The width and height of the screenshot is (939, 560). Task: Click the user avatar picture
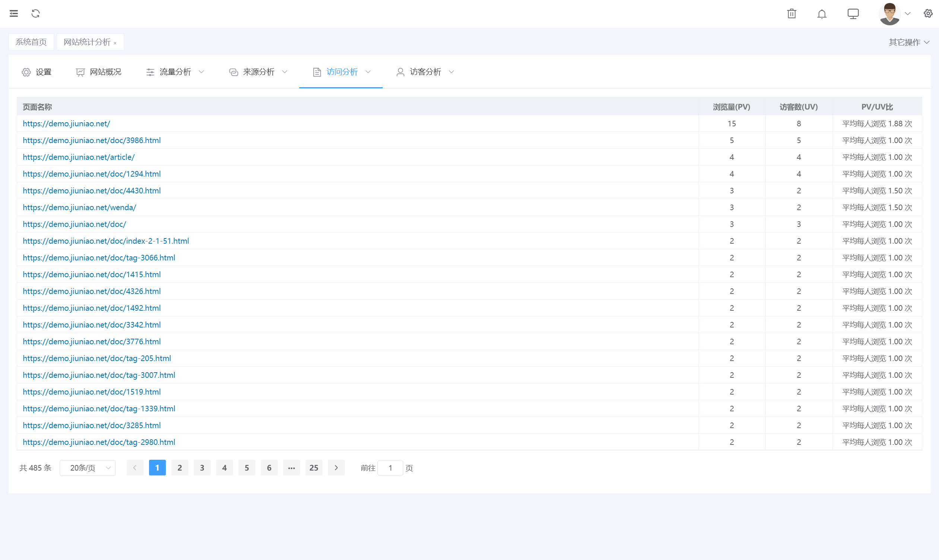(x=889, y=14)
